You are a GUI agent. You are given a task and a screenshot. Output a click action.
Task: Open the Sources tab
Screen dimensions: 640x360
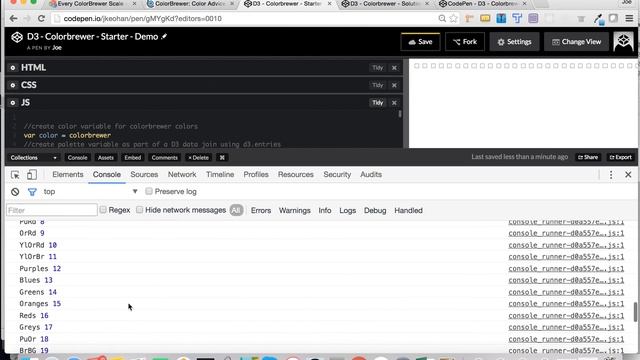coord(144,174)
